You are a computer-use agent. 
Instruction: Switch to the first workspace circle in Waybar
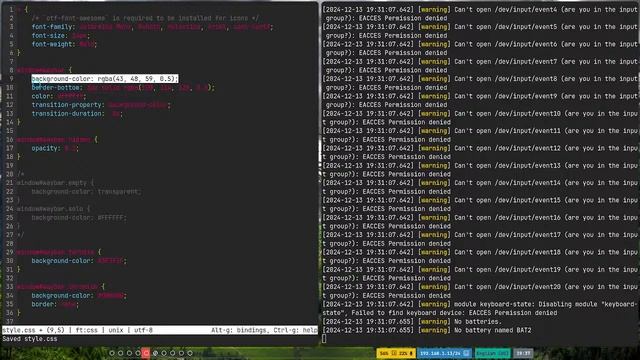point(112,353)
